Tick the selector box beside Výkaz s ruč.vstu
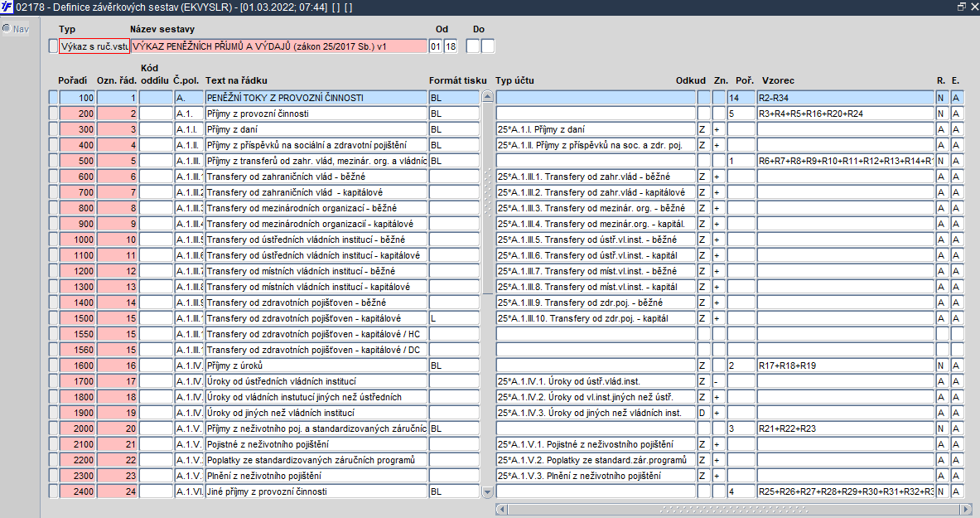Viewport: 980px width, 518px height. 53,46
